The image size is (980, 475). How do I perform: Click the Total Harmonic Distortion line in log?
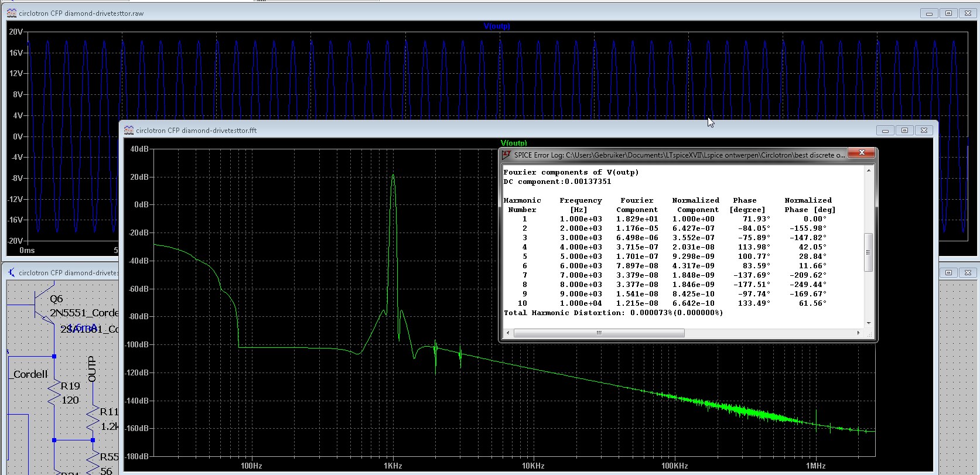click(613, 313)
